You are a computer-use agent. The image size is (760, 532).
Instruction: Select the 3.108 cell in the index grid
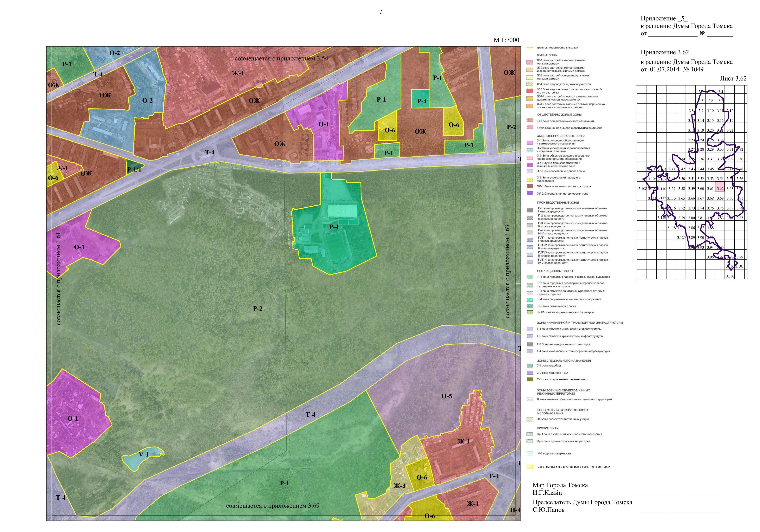(642, 186)
